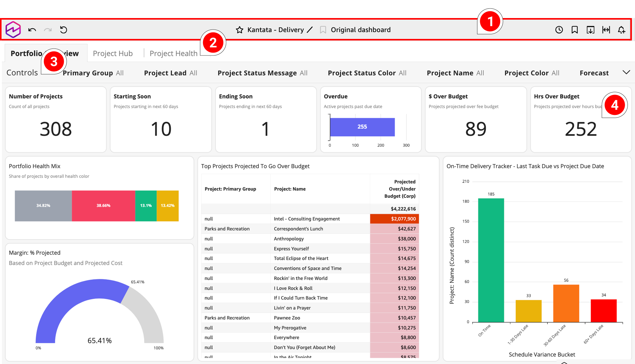
Task: Open bookmarks from the top-right toolbar icon
Action: [x=575, y=30]
